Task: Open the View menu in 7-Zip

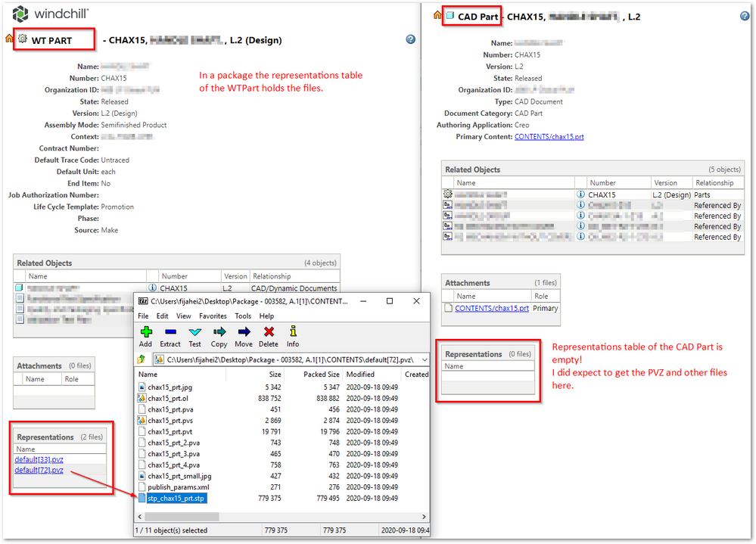Action: (184, 316)
